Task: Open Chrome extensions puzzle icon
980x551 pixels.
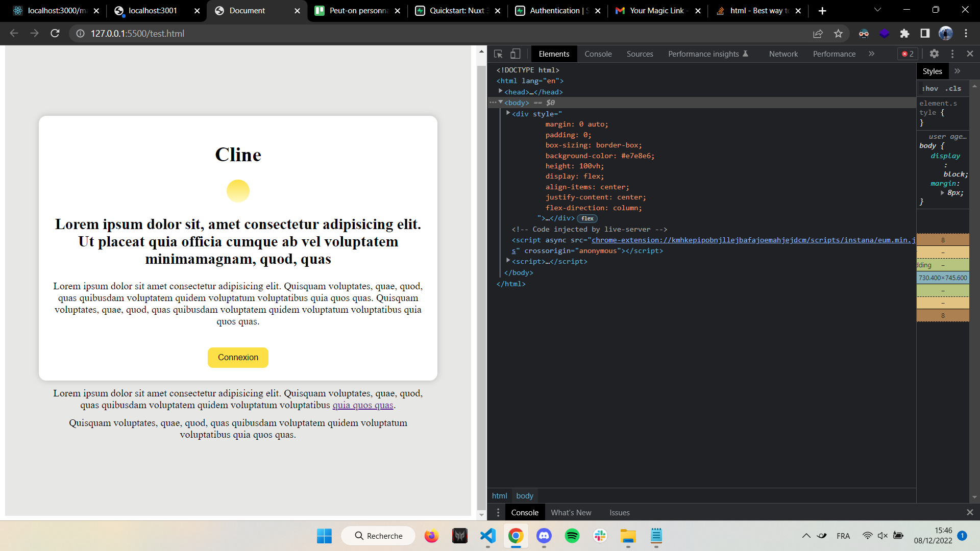Action: tap(904, 34)
